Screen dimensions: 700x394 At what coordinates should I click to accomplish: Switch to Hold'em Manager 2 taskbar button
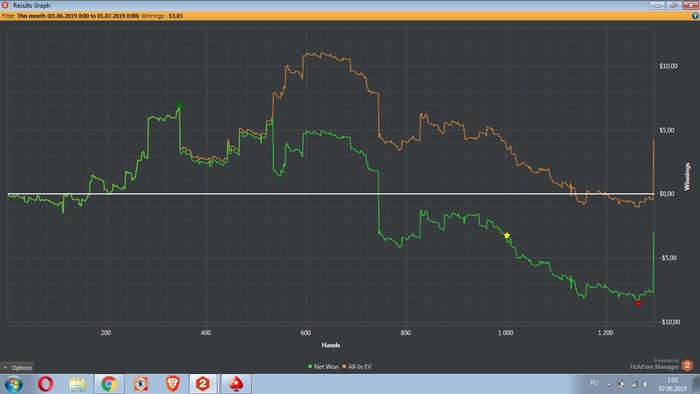[203, 384]
